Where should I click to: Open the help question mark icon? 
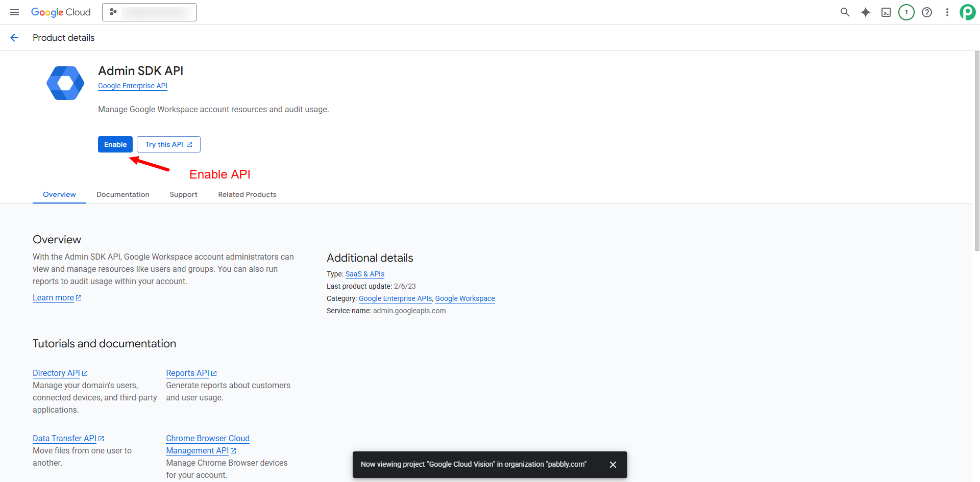926,12
